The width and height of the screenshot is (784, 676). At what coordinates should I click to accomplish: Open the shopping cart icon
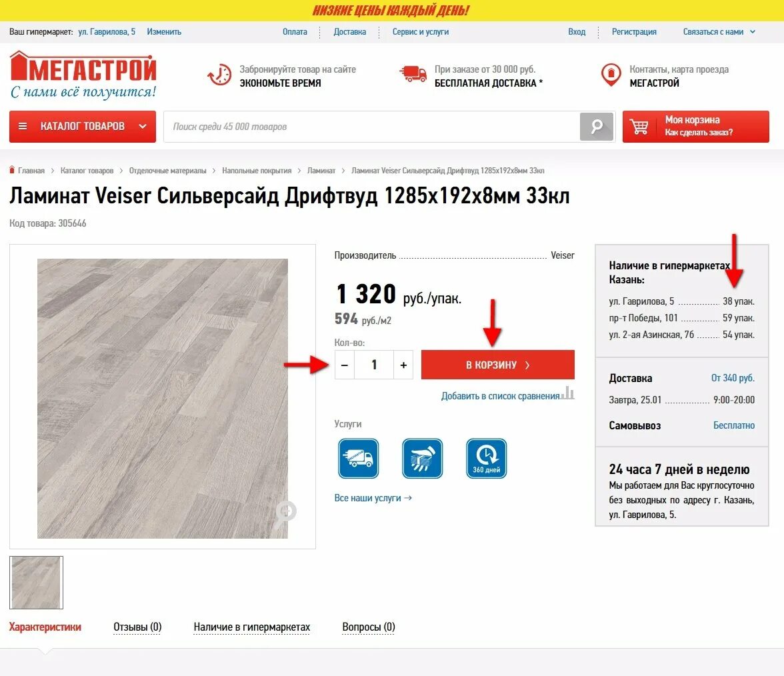pyautogui.click(x=639, y=127)
